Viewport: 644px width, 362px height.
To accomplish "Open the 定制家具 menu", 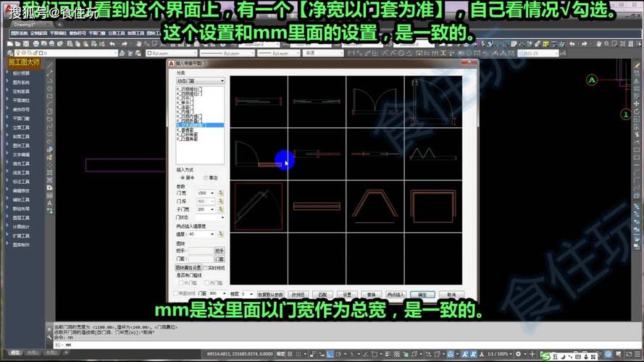I will coord(38,33).
